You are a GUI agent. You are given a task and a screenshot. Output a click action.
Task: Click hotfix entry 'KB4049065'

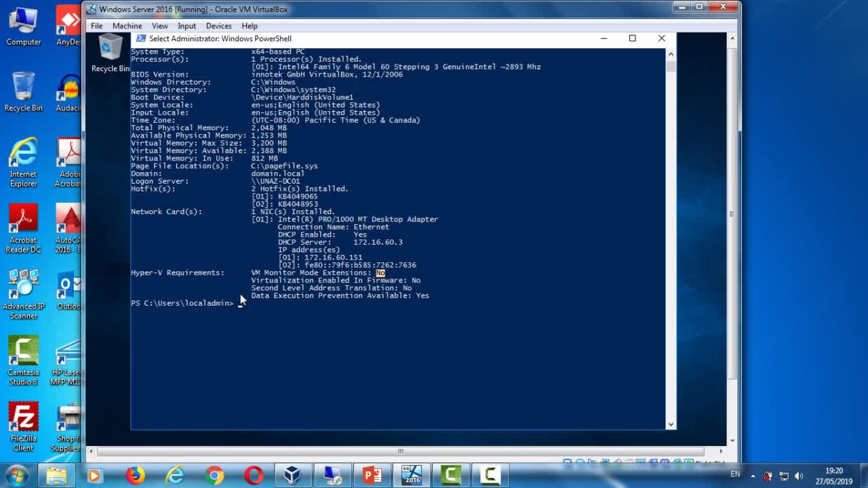pyautogui.click(x=298, y=197)
